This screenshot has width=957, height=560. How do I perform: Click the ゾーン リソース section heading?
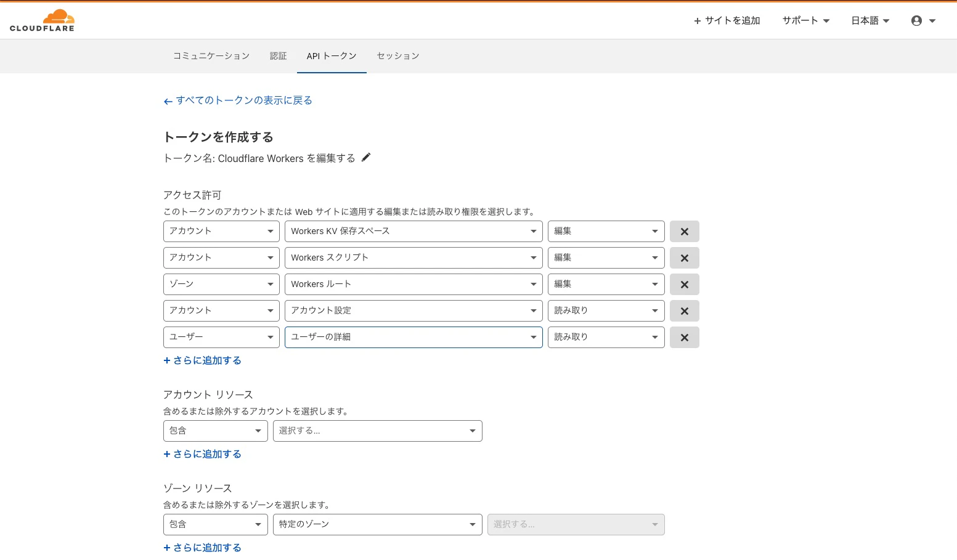coord(198,489)
